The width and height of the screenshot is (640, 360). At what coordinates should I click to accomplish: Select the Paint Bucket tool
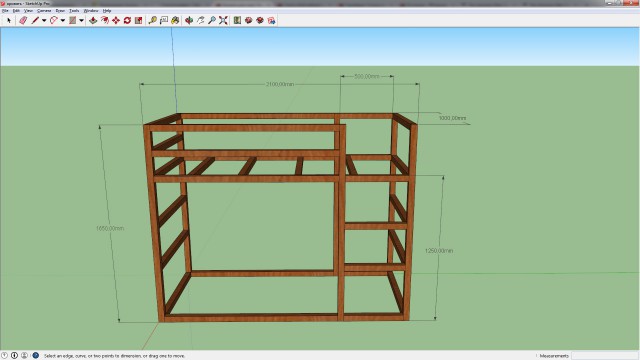pyautogui.click(x=175, y=20)
